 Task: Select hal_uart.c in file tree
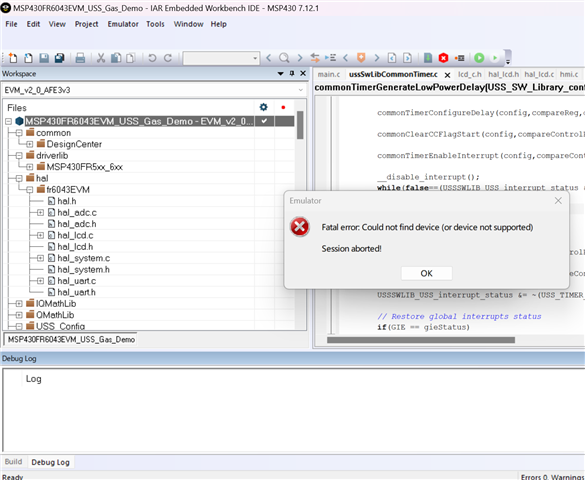pyautogui.click(x=76, y=281)
